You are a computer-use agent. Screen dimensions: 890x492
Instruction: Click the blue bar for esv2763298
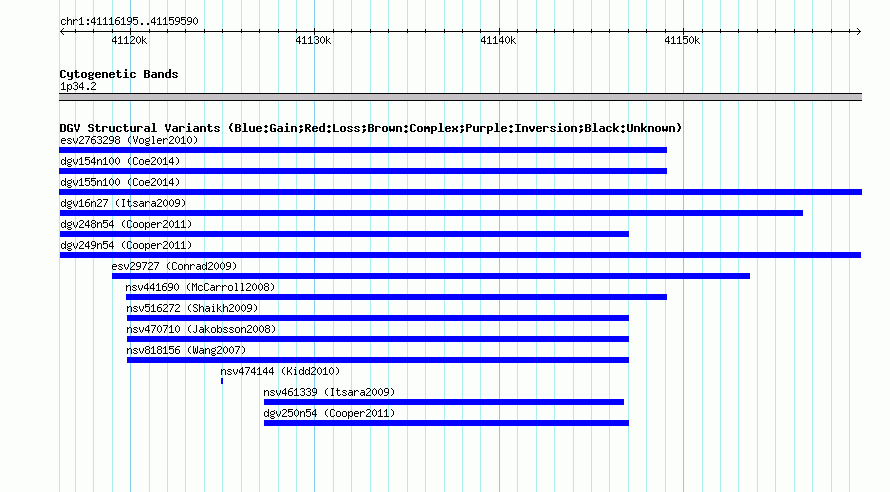(x=363, y=150)
